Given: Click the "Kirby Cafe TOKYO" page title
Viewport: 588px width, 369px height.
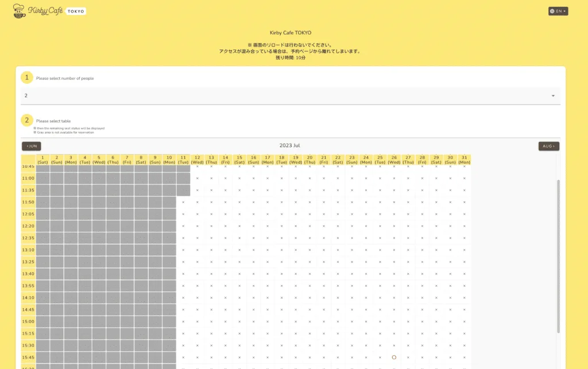Looking at the screenshot, I should click(291, 33).
